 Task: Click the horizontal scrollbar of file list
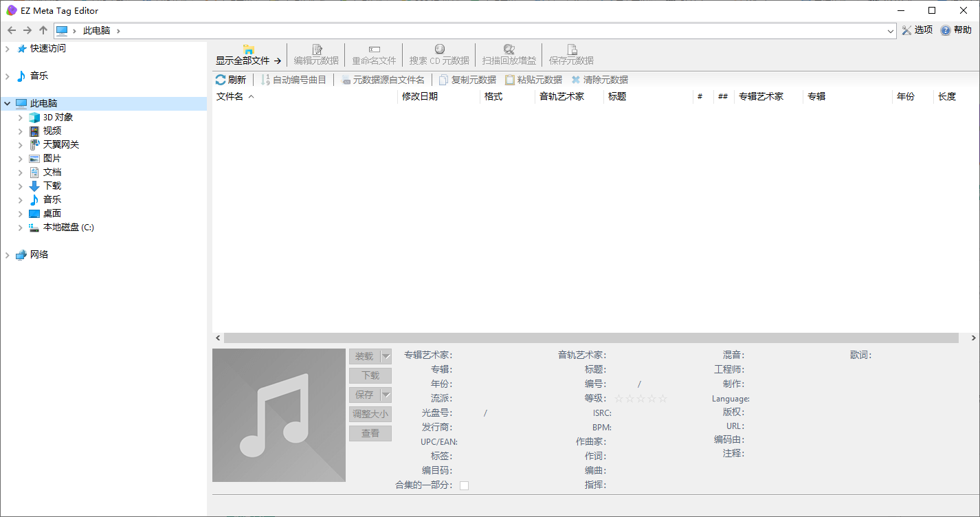point(591,338)
